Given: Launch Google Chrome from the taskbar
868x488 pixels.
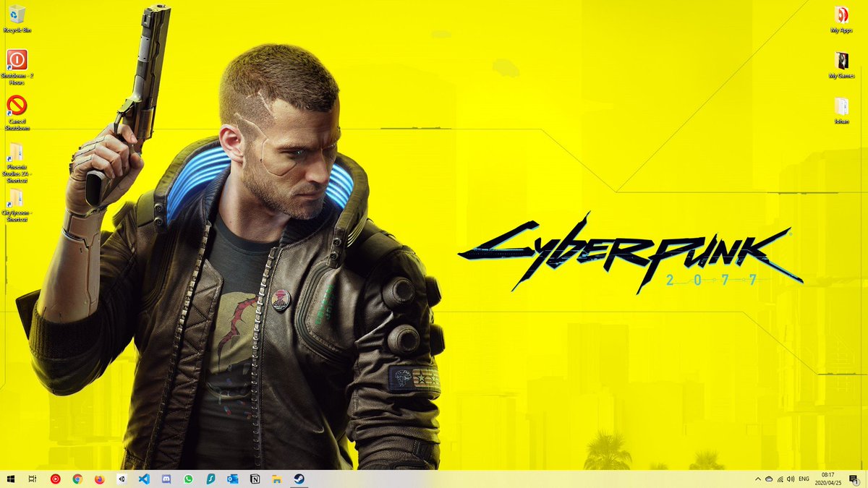Looking at the screenshot, I should pos(77,479).
